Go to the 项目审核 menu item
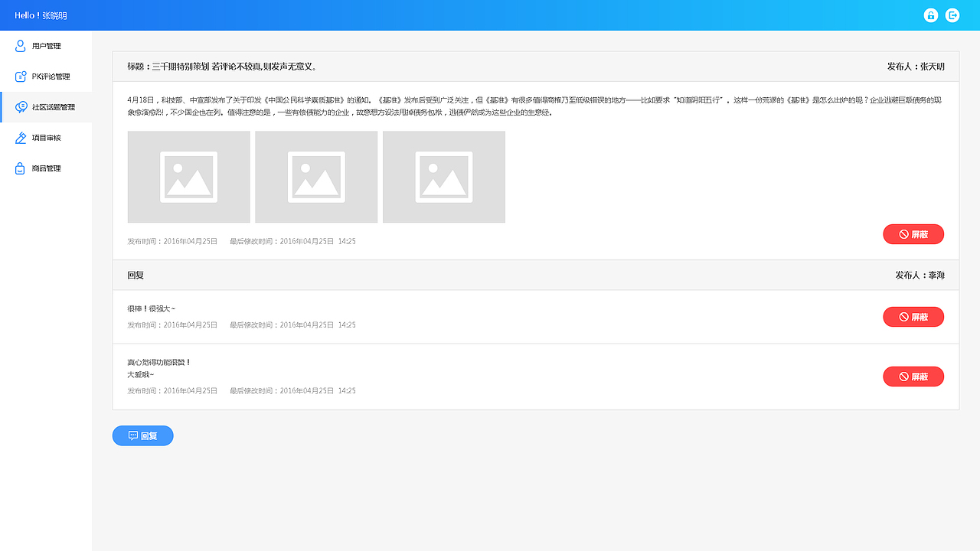 tap(46, 138)
